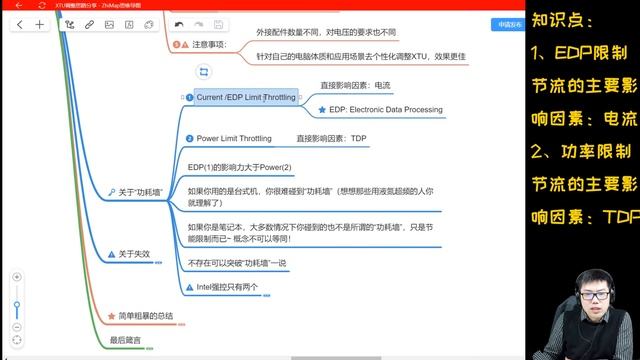Expand the collapsed 简单粗暴的总结 branch
The height and width of the screenshot is (360, 640).
(182, 324)
